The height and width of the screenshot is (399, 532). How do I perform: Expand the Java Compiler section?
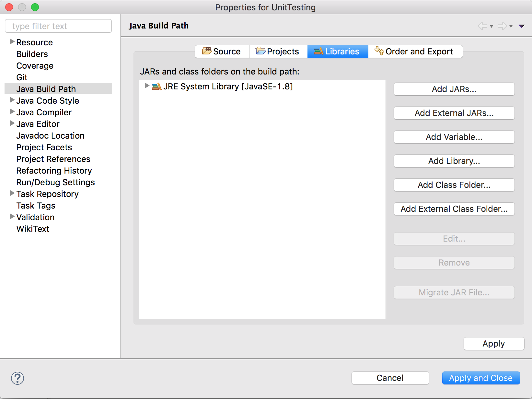click(12, 112)
